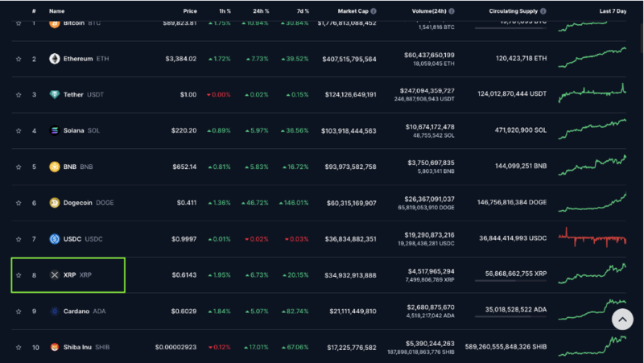Viewport: 644px width, 363px height.
Task: Click Cardano's circulating supply progress bar
Action: [510, 316]
